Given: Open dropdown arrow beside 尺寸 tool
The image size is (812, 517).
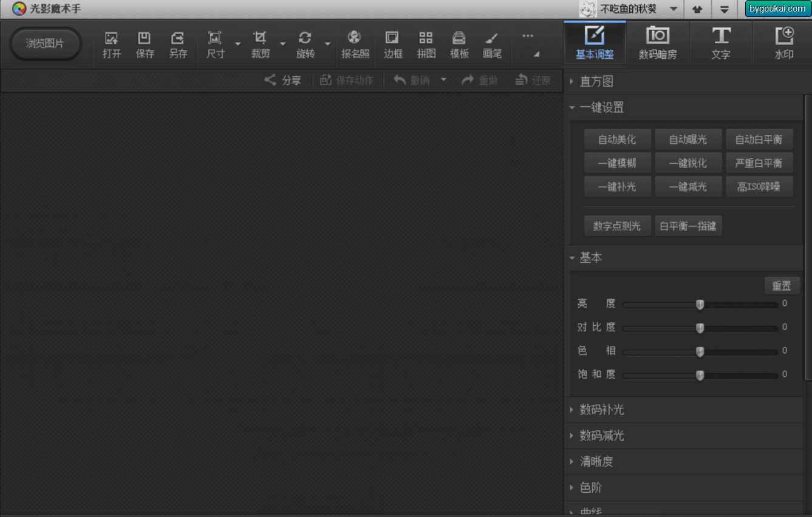Looking at the screenshot, I should tap(238, 44).
